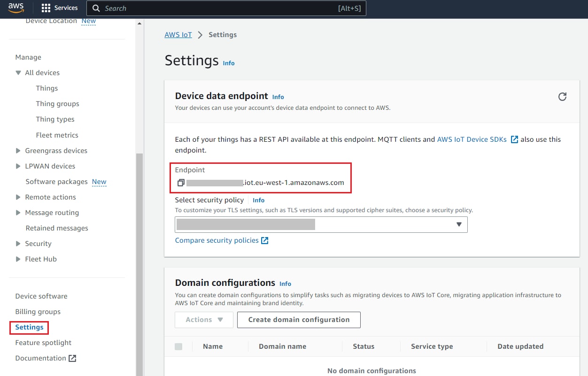Click the copy endpoint icon
Image resolution: width=588 pixels, height=376 pixels.
181,182
